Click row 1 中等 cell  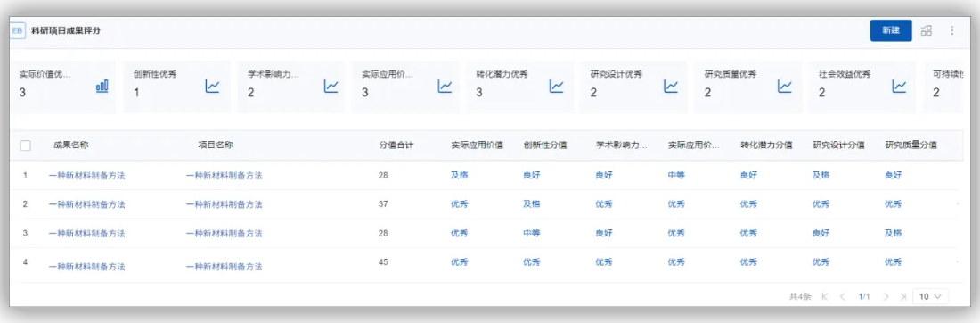coord(676,175)
